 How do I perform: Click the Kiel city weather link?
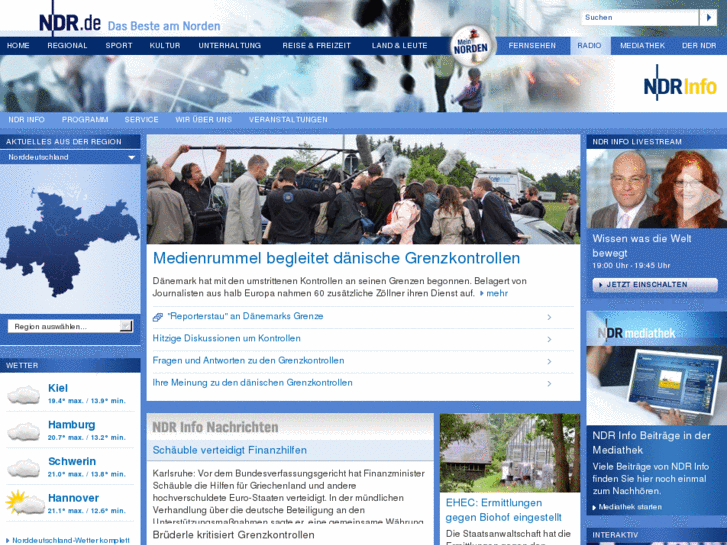pos(58,388)
